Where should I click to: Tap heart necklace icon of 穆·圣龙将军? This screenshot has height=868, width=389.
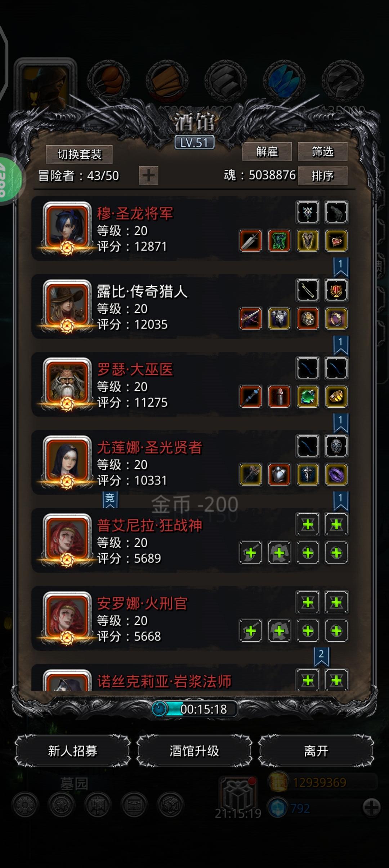point(336,241)
